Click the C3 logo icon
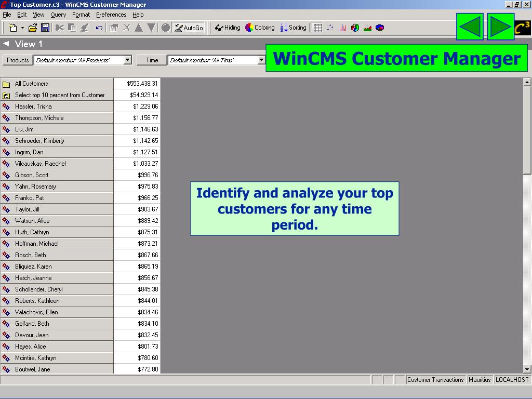The height and width of the screenshot is (399, 532). [x=523, y=28]
